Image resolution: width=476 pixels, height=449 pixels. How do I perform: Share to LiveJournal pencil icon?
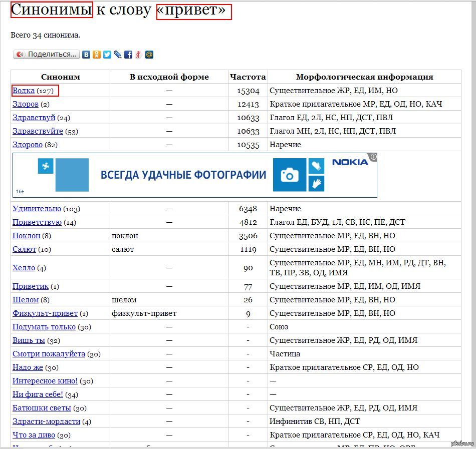click(118, 55)
